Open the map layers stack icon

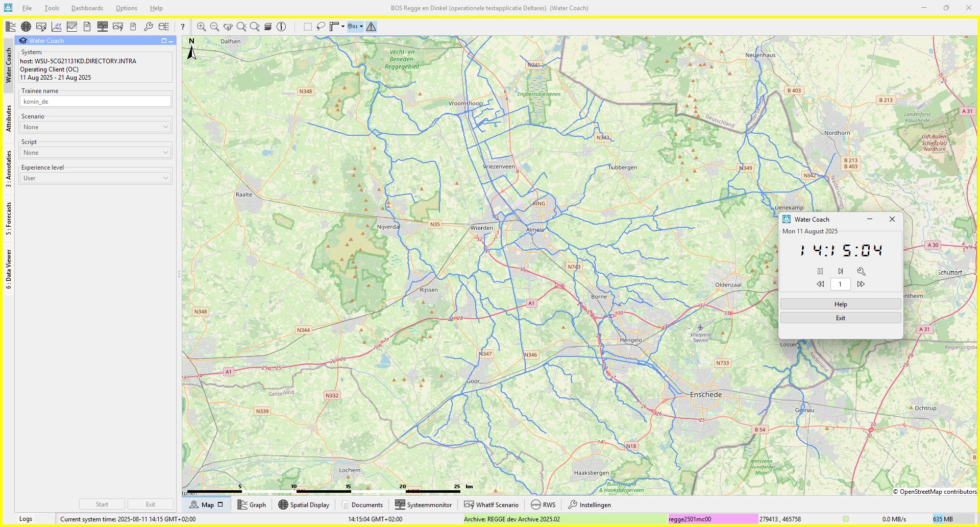[268, 27]
